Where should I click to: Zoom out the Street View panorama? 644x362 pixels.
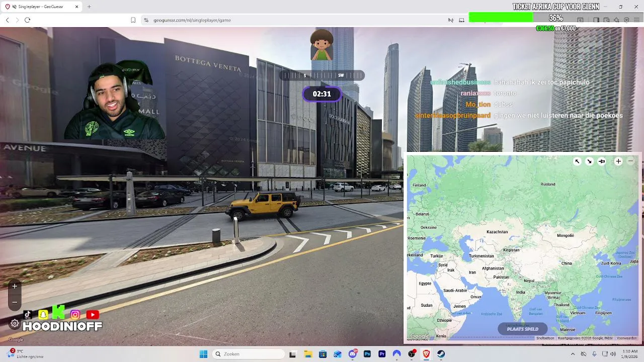(15, 302)
